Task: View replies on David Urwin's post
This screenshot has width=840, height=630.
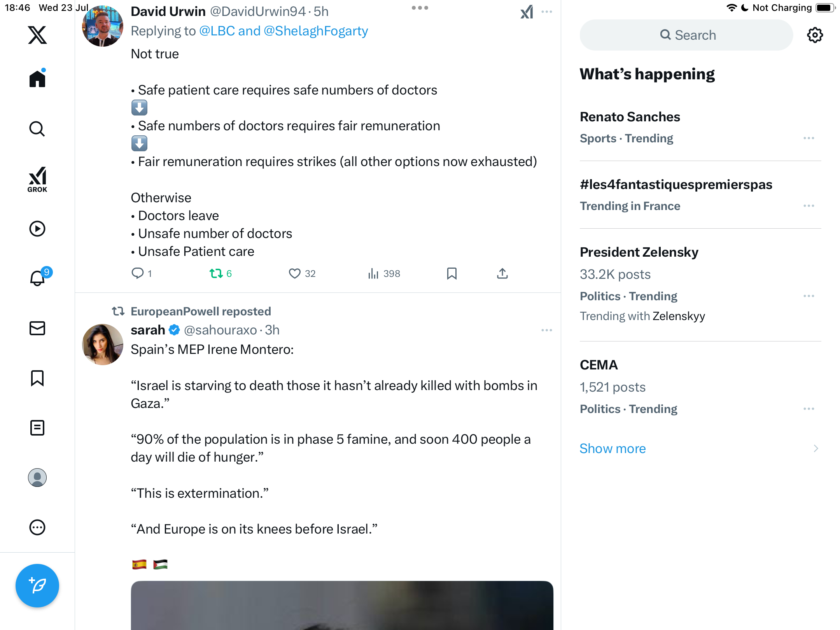Action: pyautogui.click(x=142, y=274)
